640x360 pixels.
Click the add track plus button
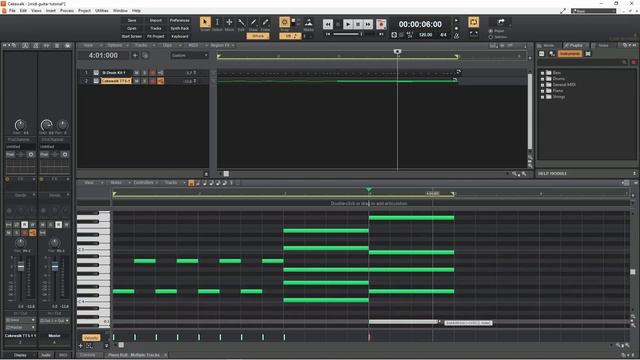pos(135,55)
